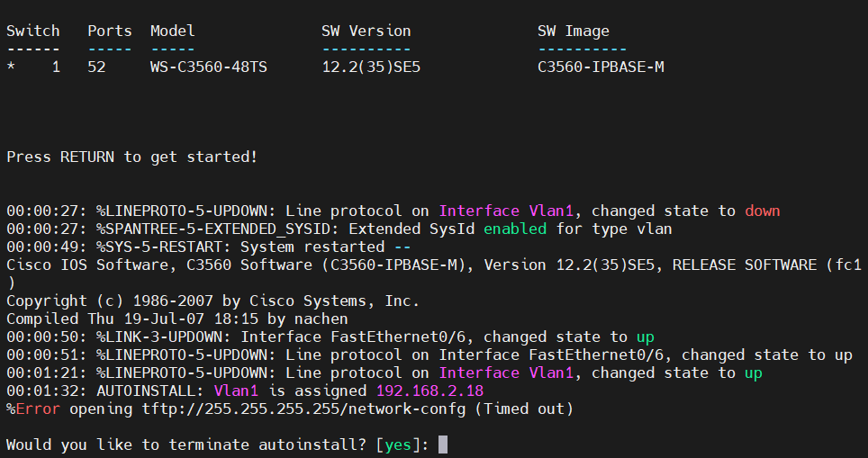This screenshot has height=458, width=868.
Task: Click the green [yes] default answer
Action: coord(398,445)
